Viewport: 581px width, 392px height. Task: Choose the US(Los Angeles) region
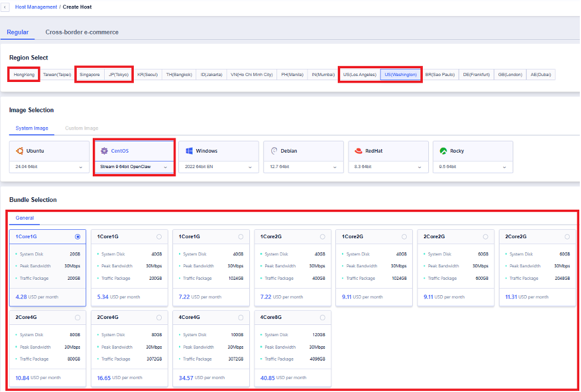pyautogui.click(x=359, y=75)
